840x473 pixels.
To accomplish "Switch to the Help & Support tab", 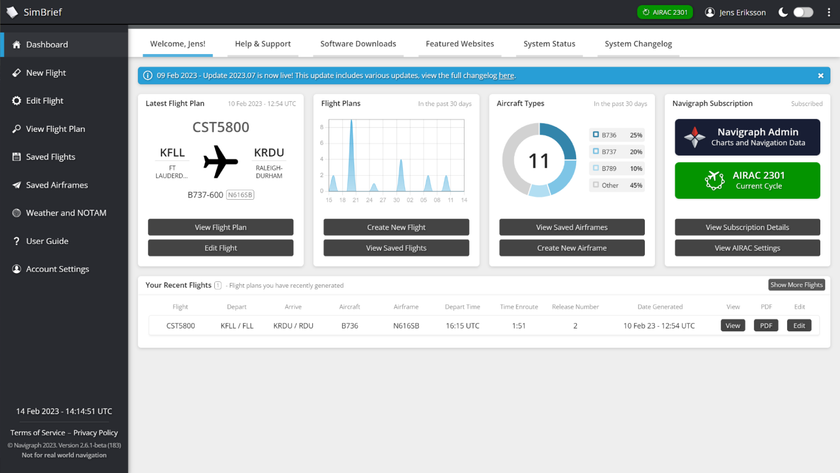I will click(x=263, y=44).
